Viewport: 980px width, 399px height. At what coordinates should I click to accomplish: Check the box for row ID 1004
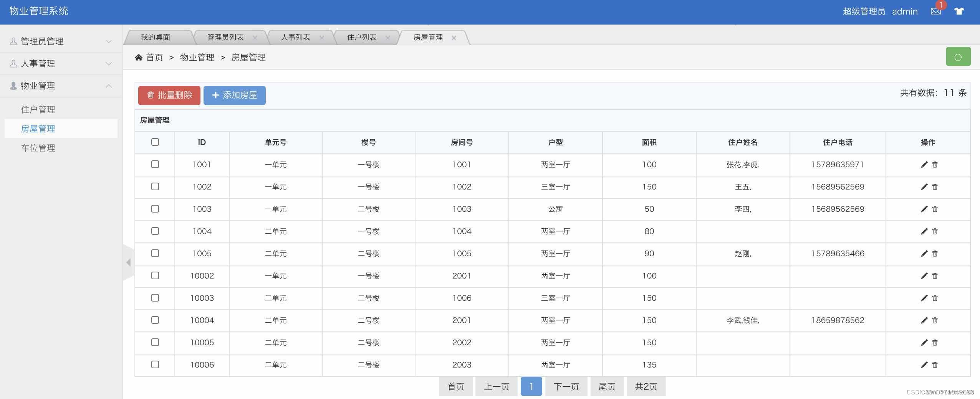coord(155,231)
